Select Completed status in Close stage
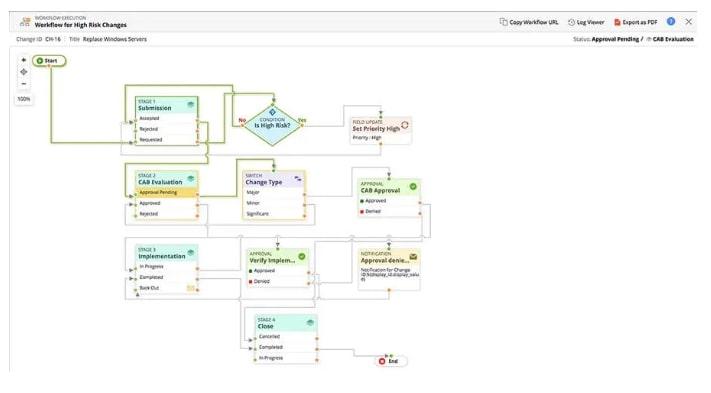The image size is (711, 393). [286, 347]
